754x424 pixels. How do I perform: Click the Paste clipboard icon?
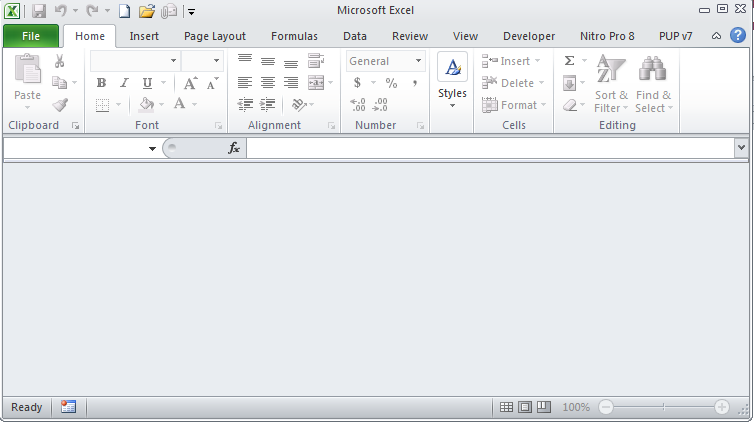(x=27, y=68)
